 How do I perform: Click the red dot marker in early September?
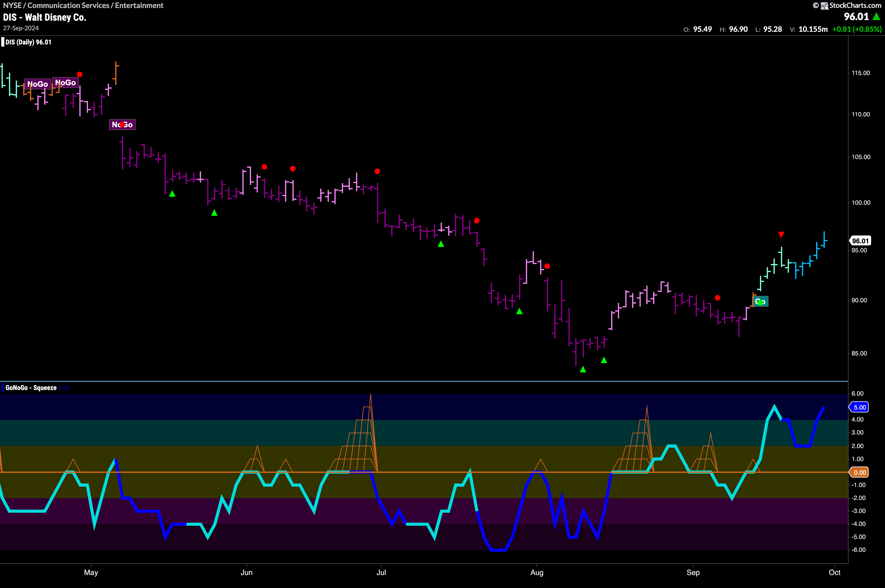tap(717, 298)
